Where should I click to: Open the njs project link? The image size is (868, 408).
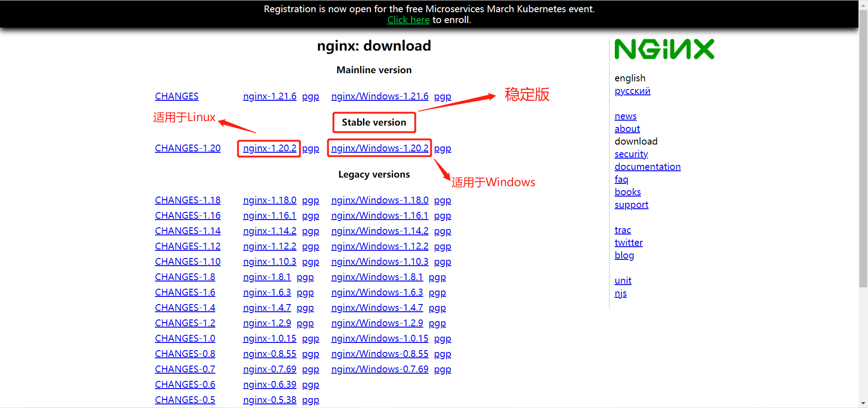pyautogui.click(x=621, y=293)
